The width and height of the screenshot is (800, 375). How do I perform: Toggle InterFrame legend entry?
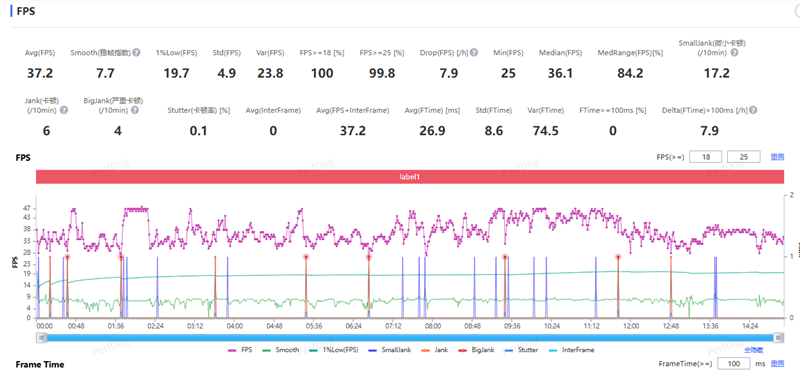[x=571, y=350]
